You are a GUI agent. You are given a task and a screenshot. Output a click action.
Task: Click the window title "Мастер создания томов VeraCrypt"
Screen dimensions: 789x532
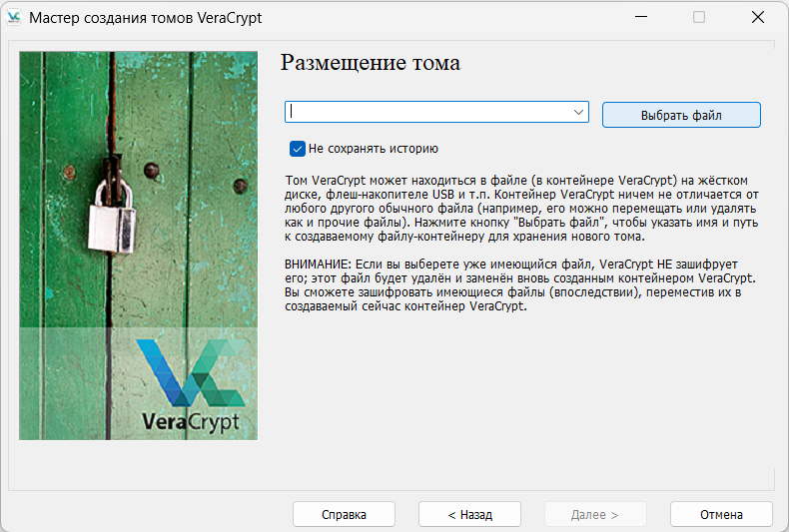click(146, 18)
